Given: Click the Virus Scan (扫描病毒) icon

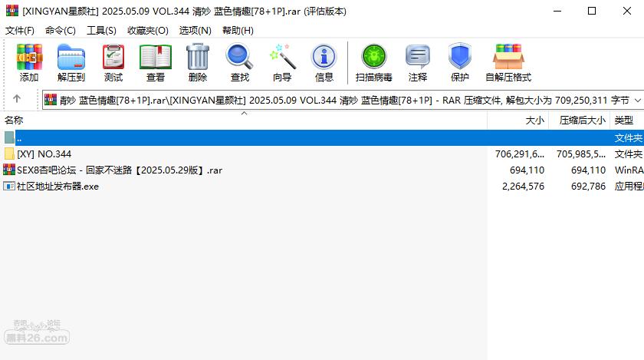Looking at the screenshot, I should [374, 58].
